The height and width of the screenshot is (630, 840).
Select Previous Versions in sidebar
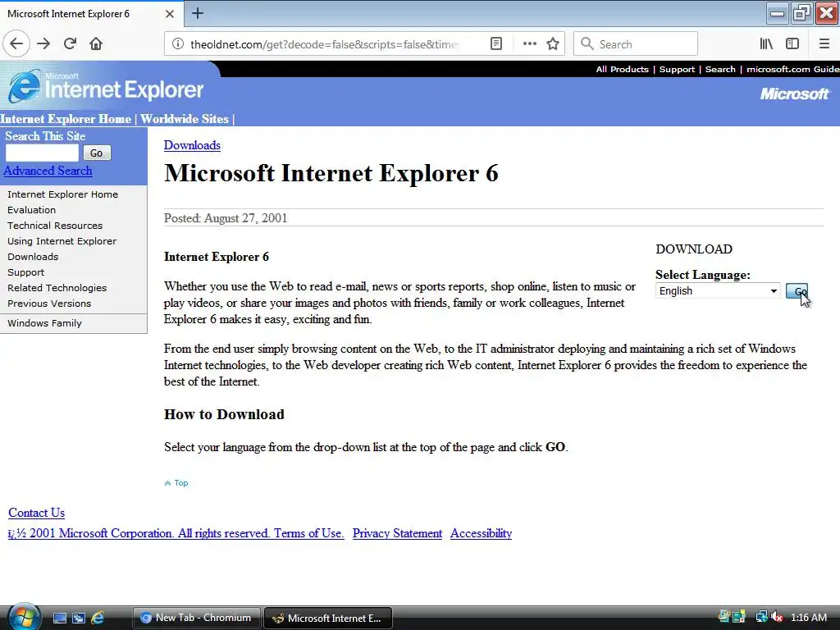point(49,304)
